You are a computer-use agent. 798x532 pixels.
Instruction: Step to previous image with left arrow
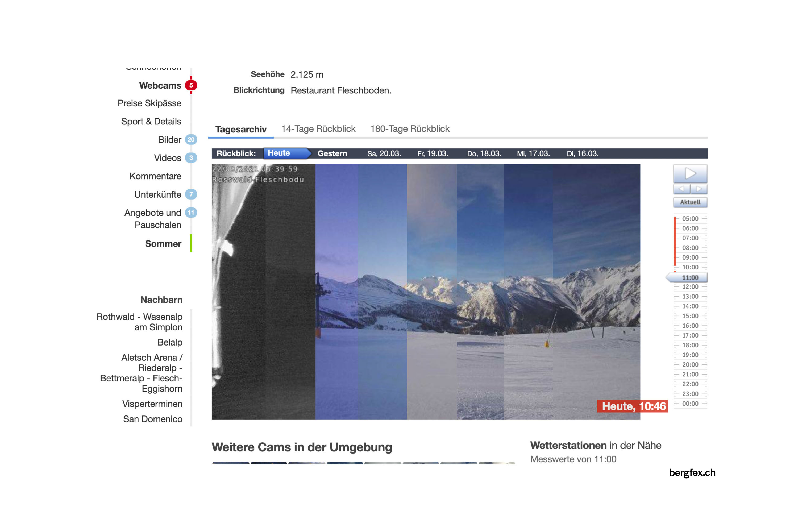(681, 189)
